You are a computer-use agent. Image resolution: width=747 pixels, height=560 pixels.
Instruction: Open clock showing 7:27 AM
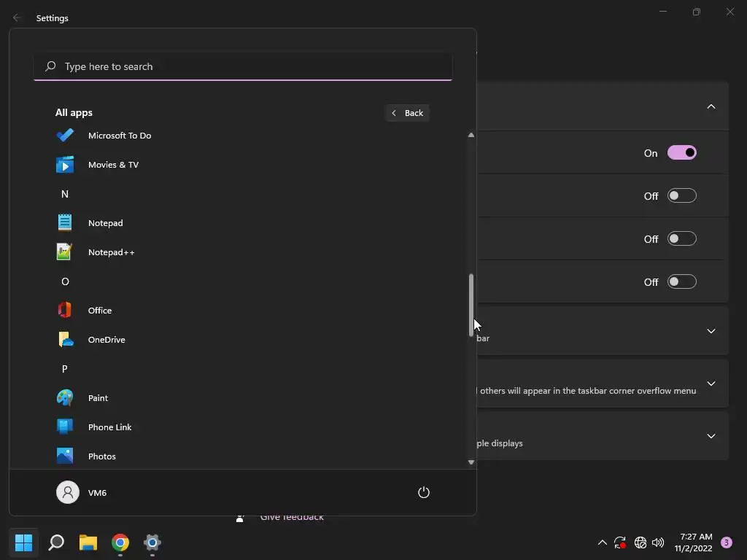[x=693, y=542]
